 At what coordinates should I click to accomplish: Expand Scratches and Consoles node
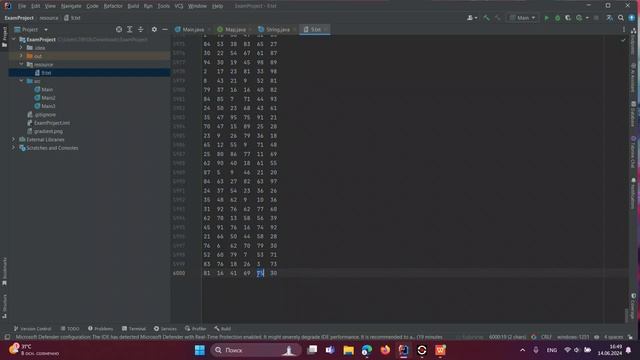[x=14, y=148]
